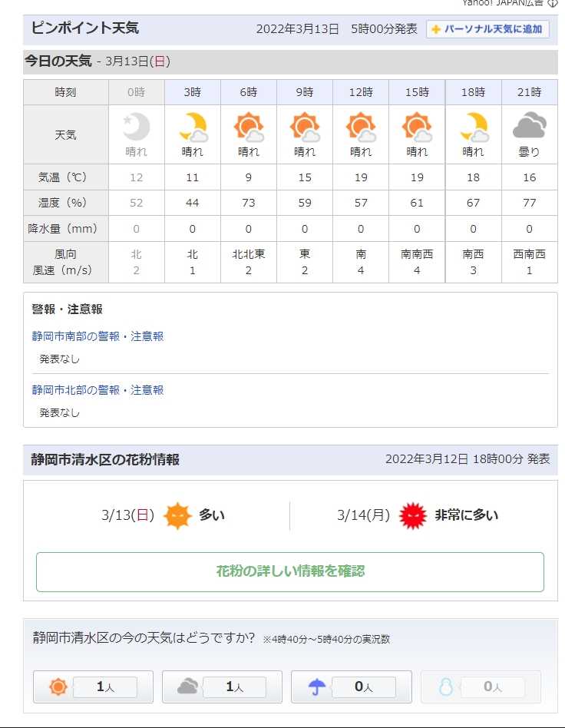Click the Yahoo! JAPAN広告 info icon

[x=552, y=3]
